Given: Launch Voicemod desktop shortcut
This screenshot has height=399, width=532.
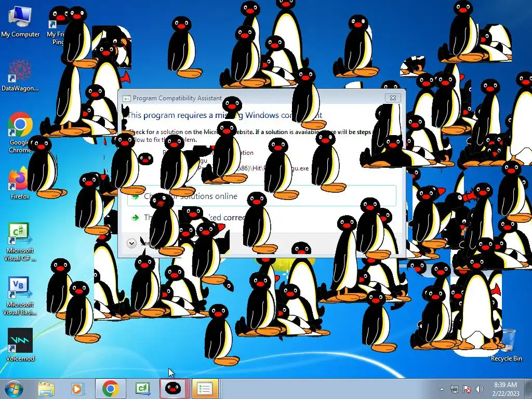Looking at the screenshot, I should coord(20,344).
